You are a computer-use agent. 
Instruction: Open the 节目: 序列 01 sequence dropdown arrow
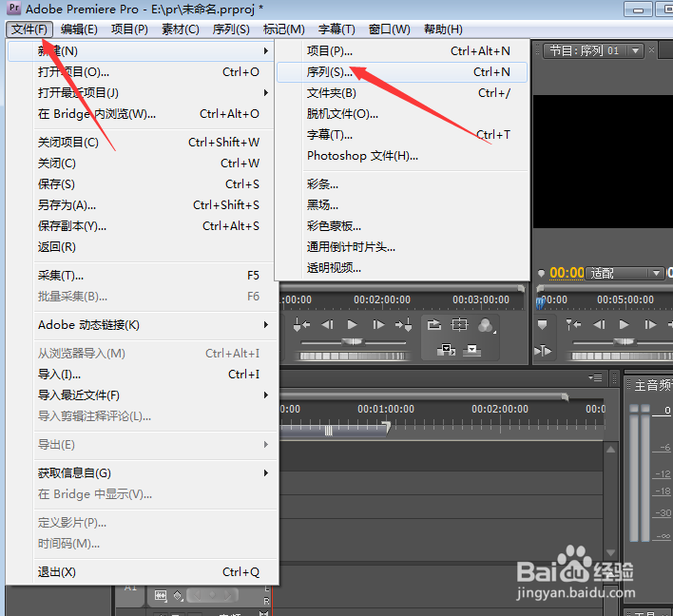tap(635, 50)
